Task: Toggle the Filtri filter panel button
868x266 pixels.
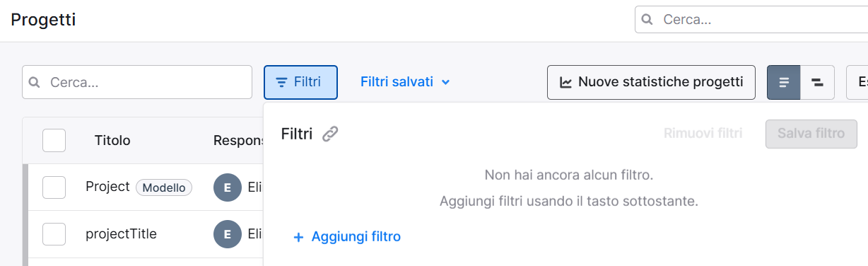Action: pyautogui.click(x=300, y=82)
